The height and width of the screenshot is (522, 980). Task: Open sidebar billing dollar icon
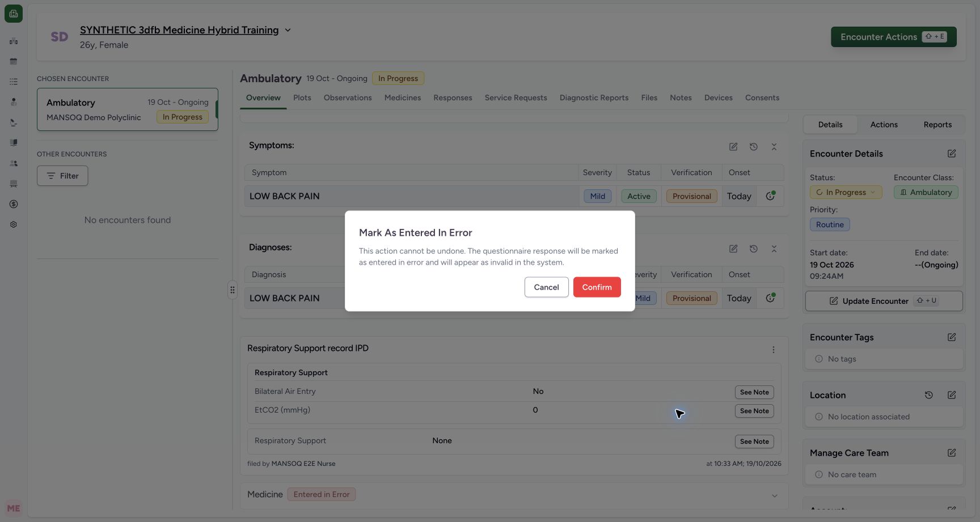coord(14,204)
